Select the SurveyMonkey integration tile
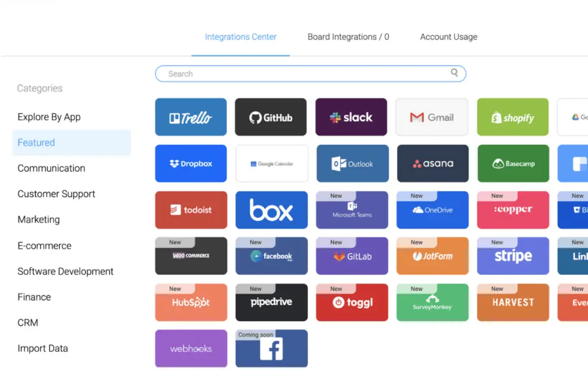 coord(432,302)
